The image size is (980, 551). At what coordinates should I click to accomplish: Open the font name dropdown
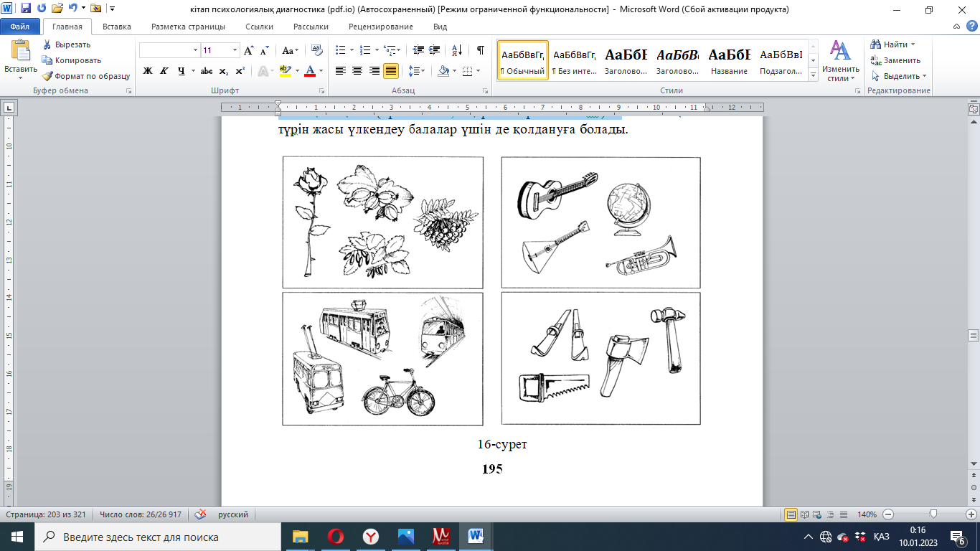point(196,50)
